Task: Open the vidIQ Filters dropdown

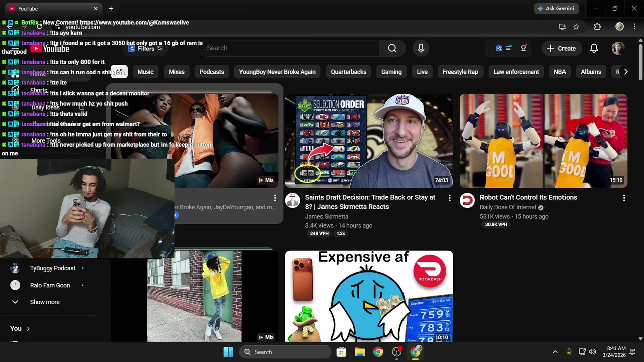Action: pyautogui.click(x=145, y=48)
